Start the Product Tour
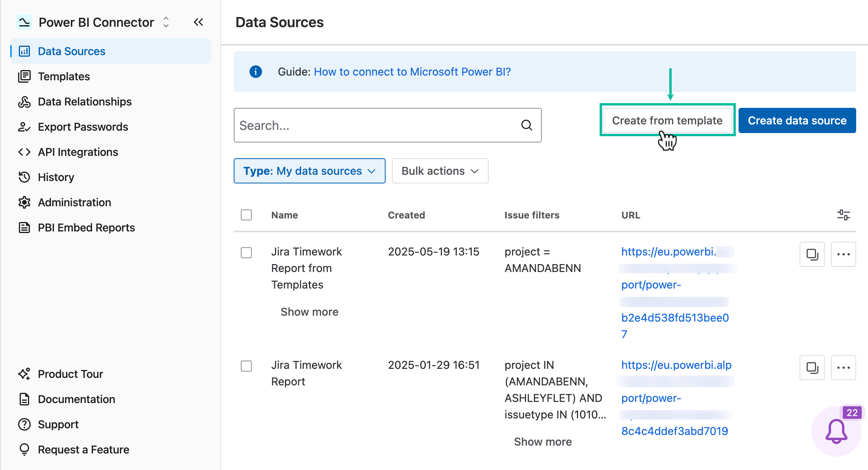 tap(111, 374)
